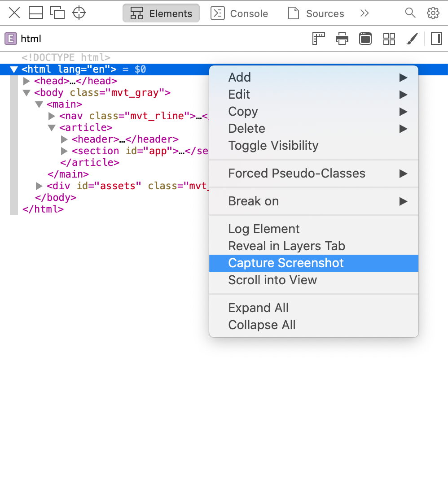Click the html breadcrumb element icon
The width and height of the screenshot is (448, 504).
pos(11,39)
